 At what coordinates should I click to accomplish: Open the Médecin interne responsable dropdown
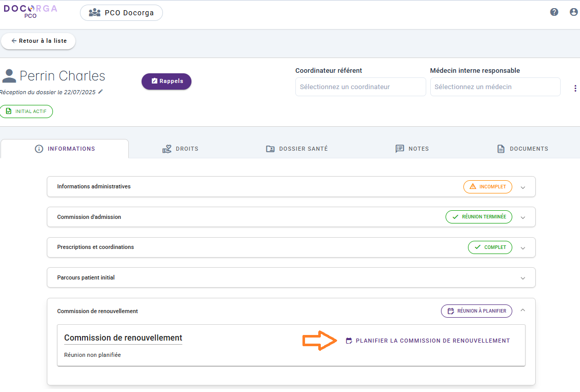point(494,87)
